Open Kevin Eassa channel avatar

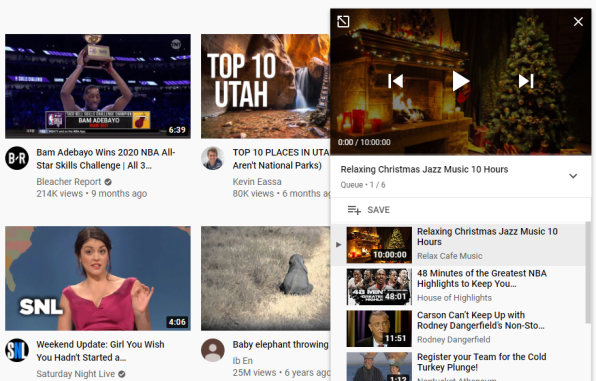click(212, 158)
